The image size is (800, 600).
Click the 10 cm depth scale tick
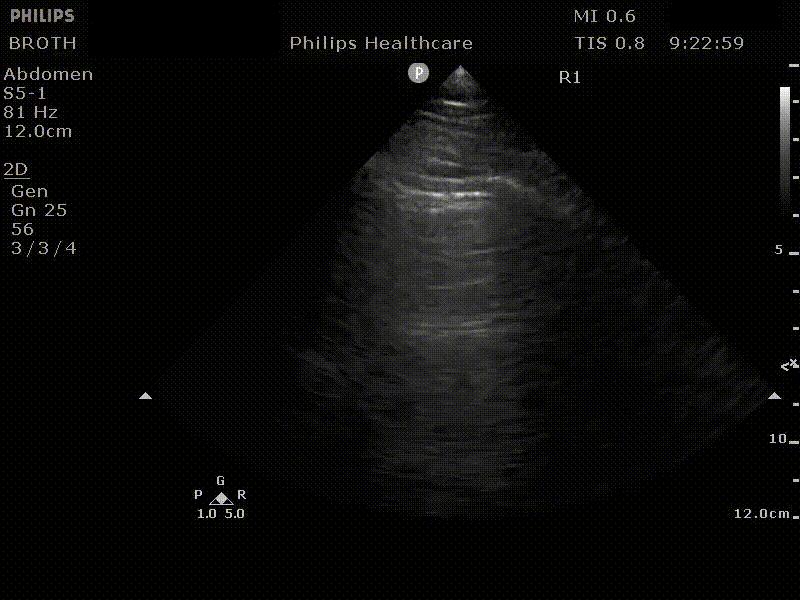click(778, 439)
